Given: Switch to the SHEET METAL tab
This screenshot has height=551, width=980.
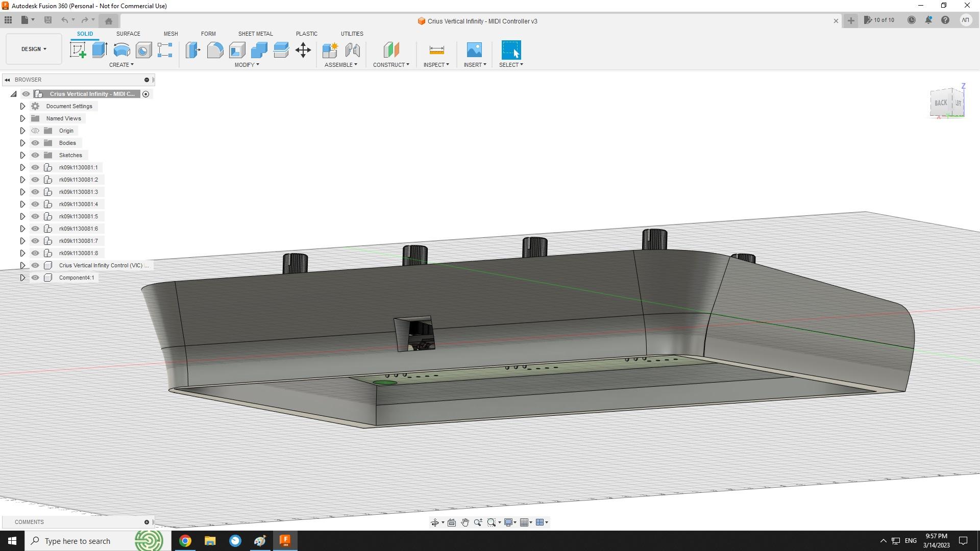Looking at the screenshot, I should click(x=255, y=34).
